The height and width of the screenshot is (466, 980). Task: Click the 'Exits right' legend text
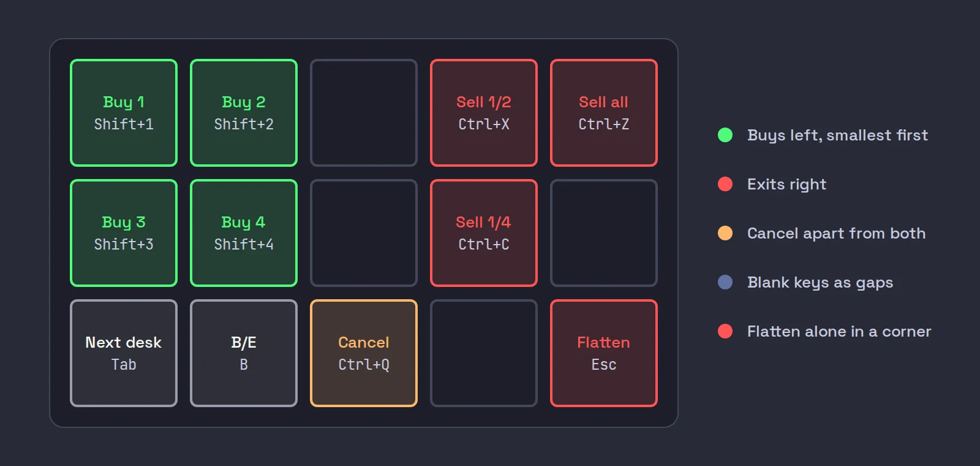[786, 185]
